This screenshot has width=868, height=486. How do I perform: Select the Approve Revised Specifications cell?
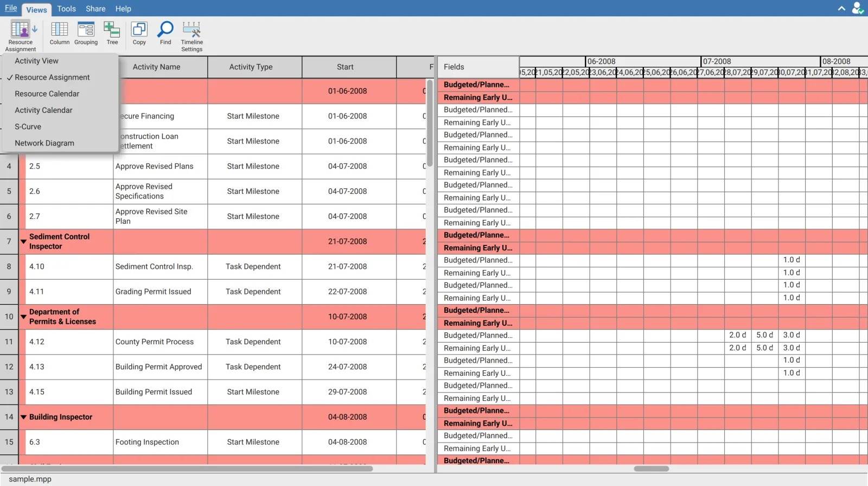[160, 191]
